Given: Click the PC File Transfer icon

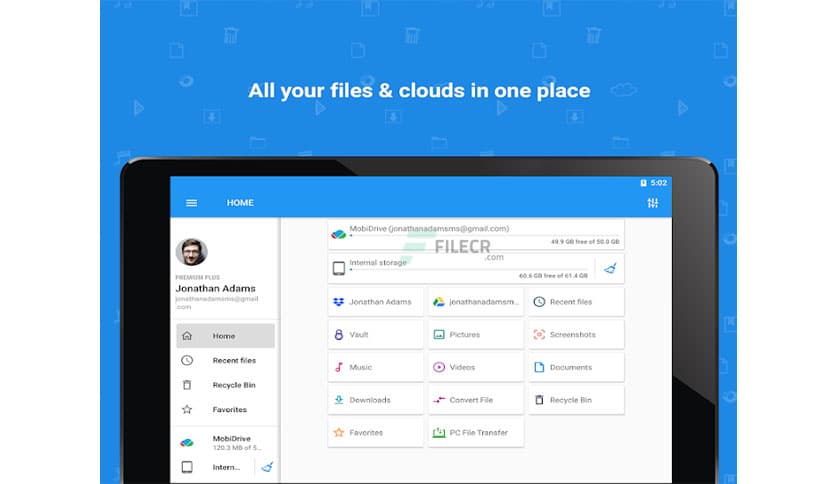Looking at the screenshot, I should point(439,432).
